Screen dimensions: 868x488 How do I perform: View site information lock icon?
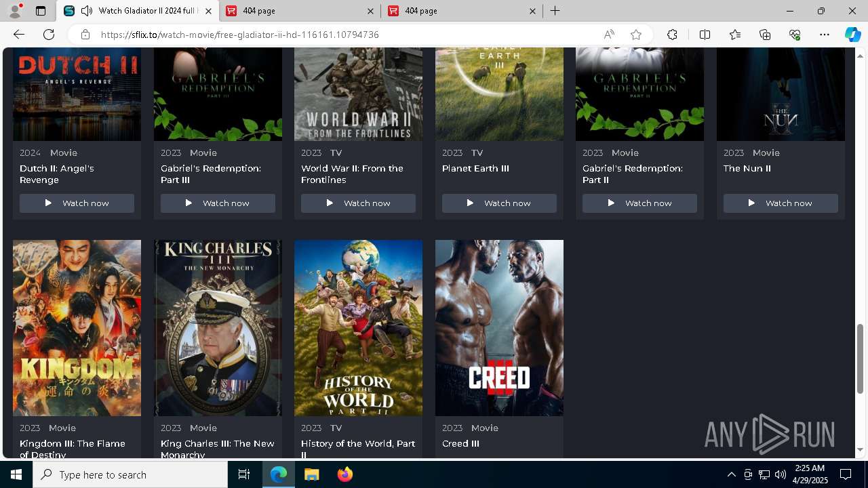click(85, 35)
